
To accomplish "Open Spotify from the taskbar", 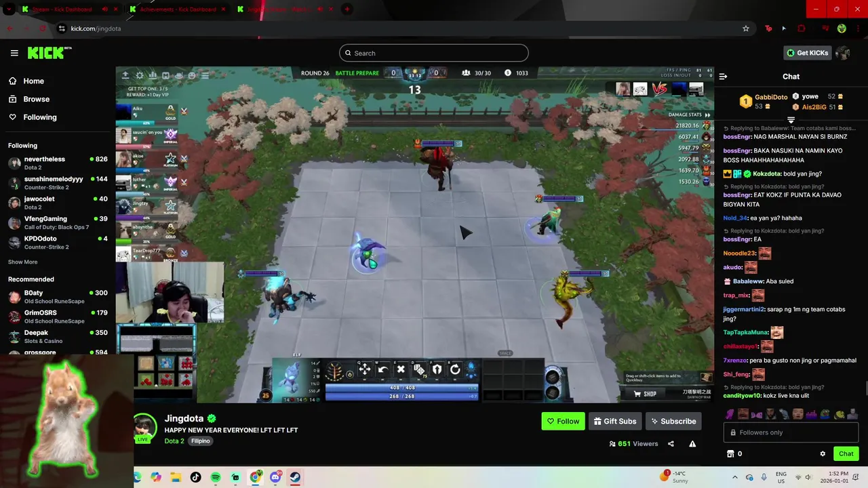I will coord(216,477).
